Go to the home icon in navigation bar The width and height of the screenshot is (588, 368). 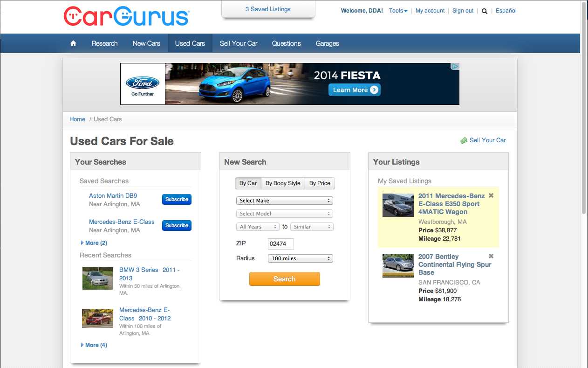tap(73, 43)
